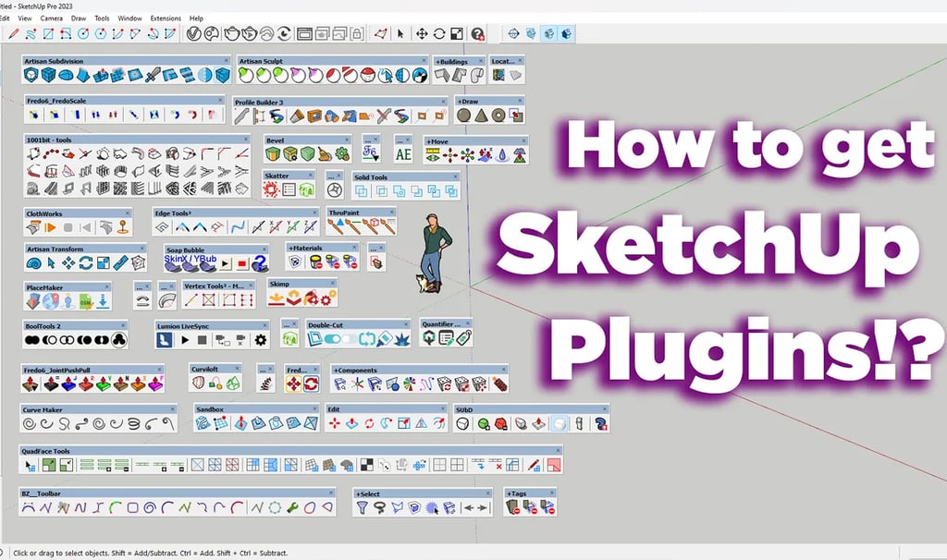This screenshot has width=947, height=560.
Task: Click the 'QuadFace Tools' toolbar title
Action: click(46, 451)
